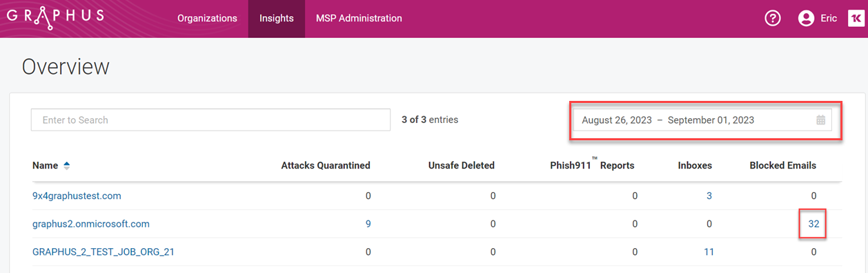Open the Organizations tab
Screen dimensions: 868x273
tap(207, 19)
